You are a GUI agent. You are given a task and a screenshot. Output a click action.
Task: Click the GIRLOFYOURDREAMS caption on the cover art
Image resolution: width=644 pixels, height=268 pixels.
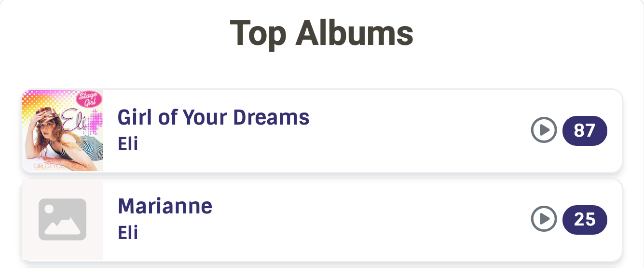62,166
